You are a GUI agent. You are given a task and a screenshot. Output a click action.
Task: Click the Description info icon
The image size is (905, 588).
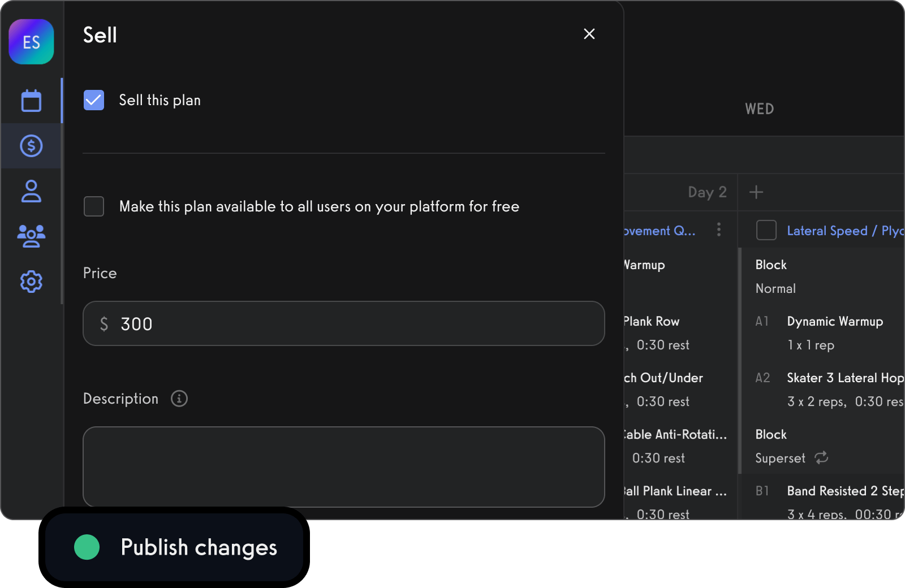coord(179,399)
